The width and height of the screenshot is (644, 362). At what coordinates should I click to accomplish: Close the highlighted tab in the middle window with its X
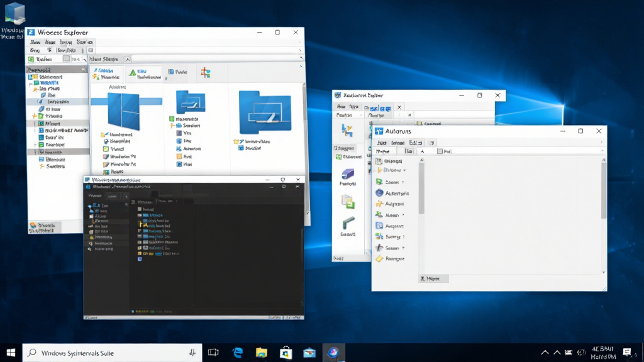[399, 107]
